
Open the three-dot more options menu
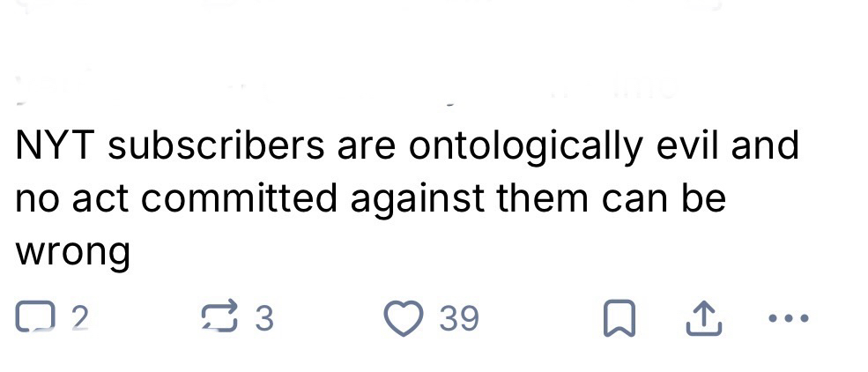click(786, 318)
